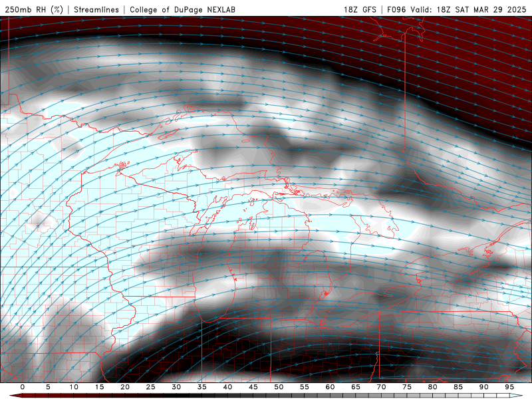Click the "55" colorbar scale label
The width and height of the screenshot is (532, 399).
(x=305, y=387)
